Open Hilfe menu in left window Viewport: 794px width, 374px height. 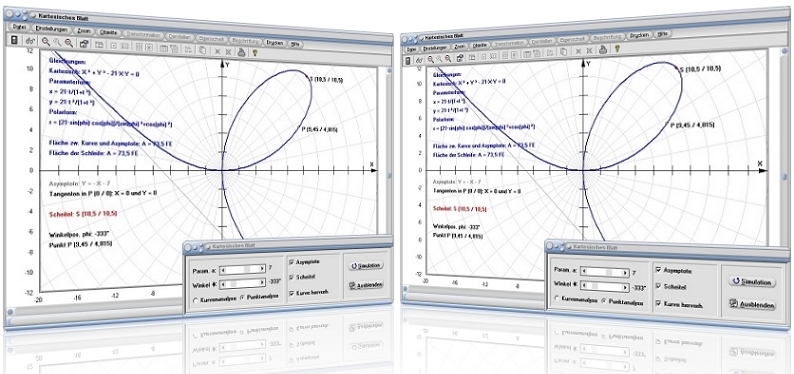point(296,45)
